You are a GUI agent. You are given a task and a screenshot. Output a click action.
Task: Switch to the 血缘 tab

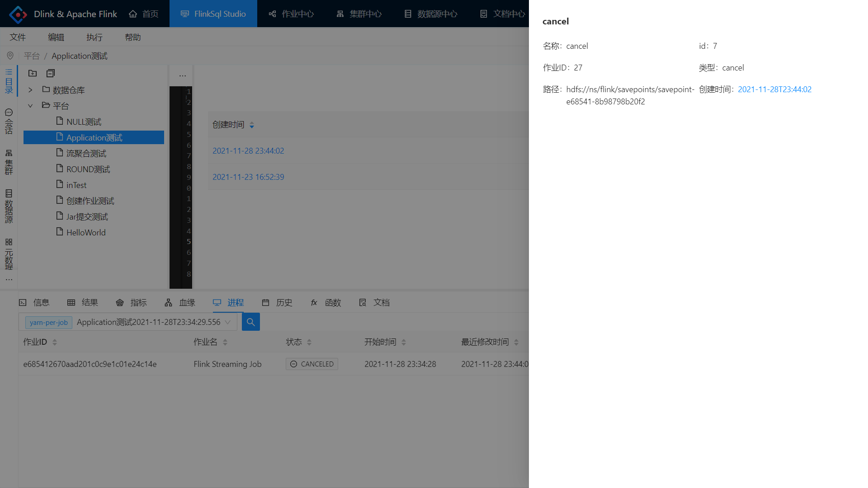point(179,303)
